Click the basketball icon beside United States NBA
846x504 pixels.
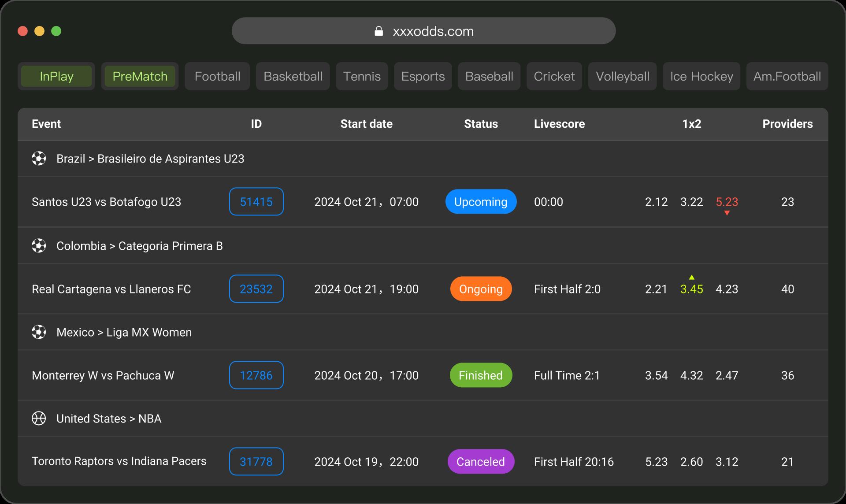point(39,419)
